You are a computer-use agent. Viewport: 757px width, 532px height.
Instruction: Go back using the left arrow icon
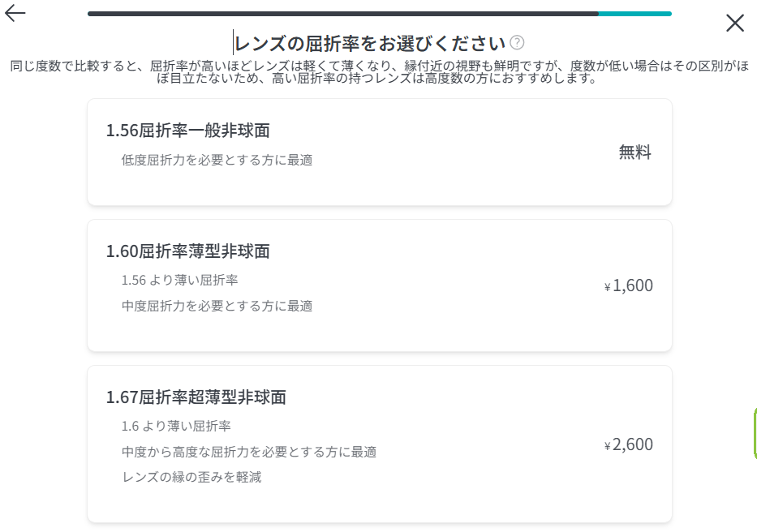15,13
